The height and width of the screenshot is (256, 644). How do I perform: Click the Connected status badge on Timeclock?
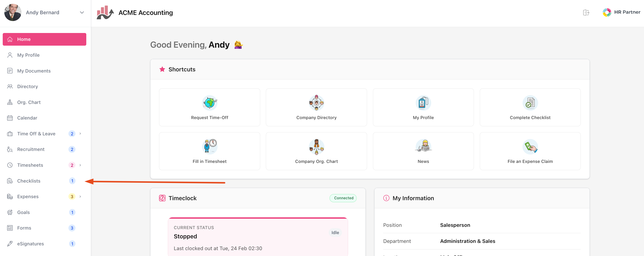pyautogui.click(x=343, y=198)
